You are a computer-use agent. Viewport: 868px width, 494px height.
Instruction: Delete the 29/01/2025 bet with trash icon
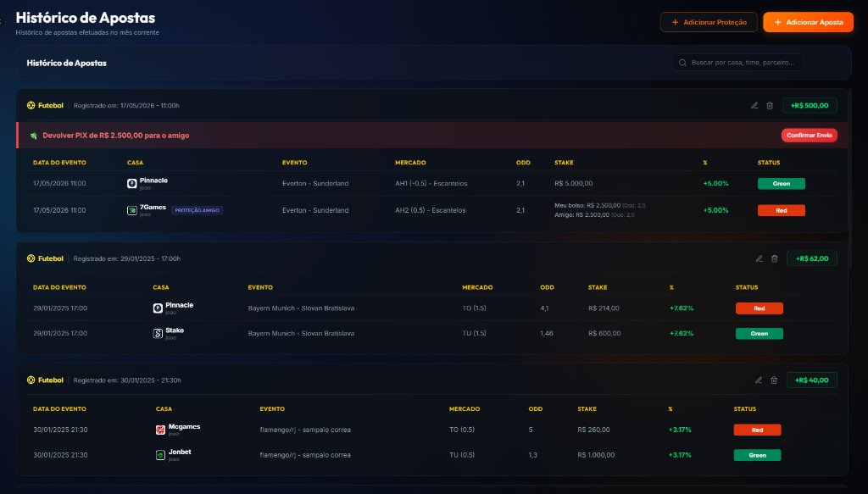(x=775, y=258)
